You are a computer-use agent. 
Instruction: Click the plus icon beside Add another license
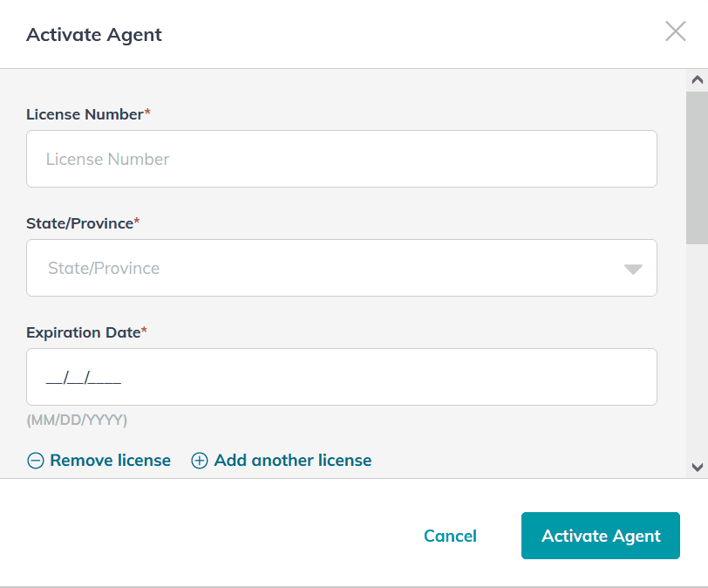(199, 460)
